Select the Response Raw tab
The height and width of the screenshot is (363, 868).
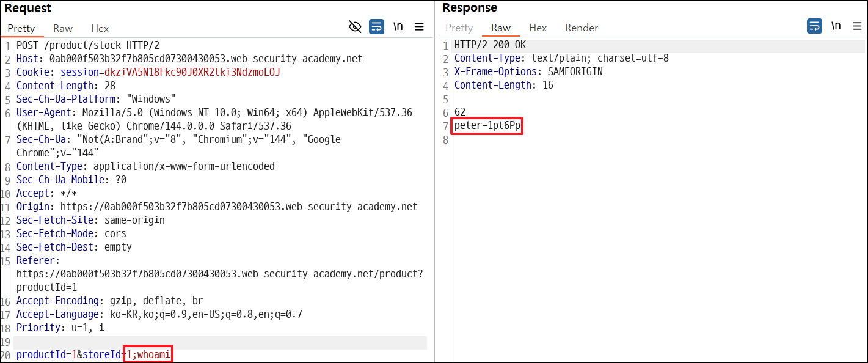(501, 28)
